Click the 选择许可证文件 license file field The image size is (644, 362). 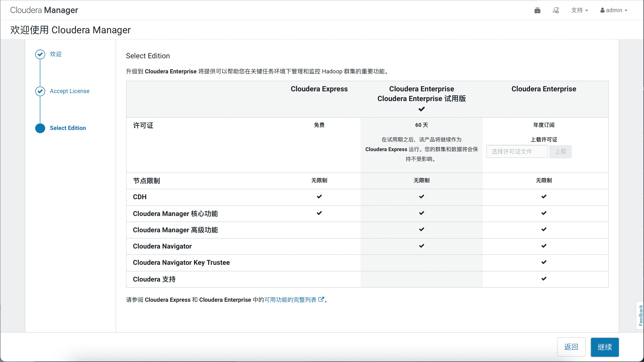[x=517, y=152]
